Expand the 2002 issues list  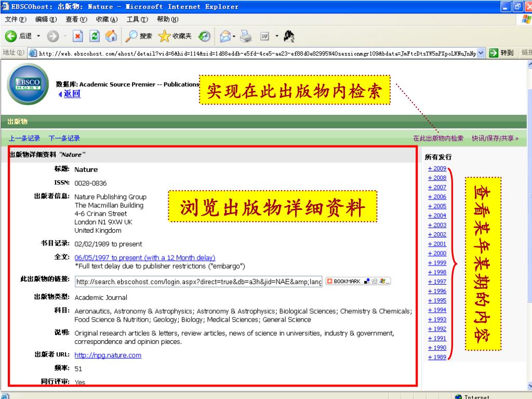point(437,234)
